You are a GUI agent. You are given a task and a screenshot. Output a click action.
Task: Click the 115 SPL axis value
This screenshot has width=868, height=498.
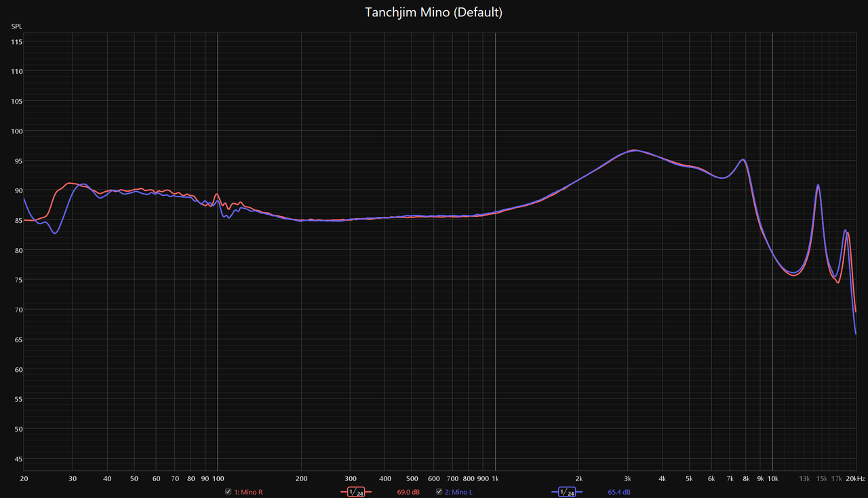16,42
